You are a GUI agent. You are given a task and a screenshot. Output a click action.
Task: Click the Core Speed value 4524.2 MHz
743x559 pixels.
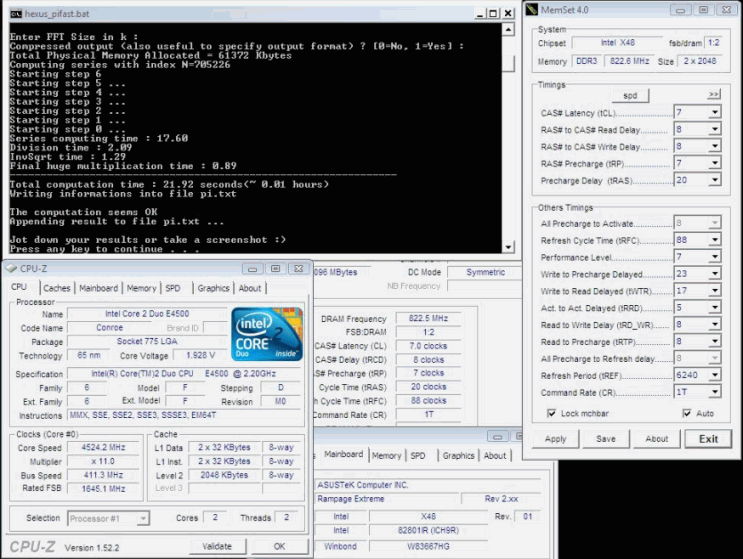click(x=103, y=447)
